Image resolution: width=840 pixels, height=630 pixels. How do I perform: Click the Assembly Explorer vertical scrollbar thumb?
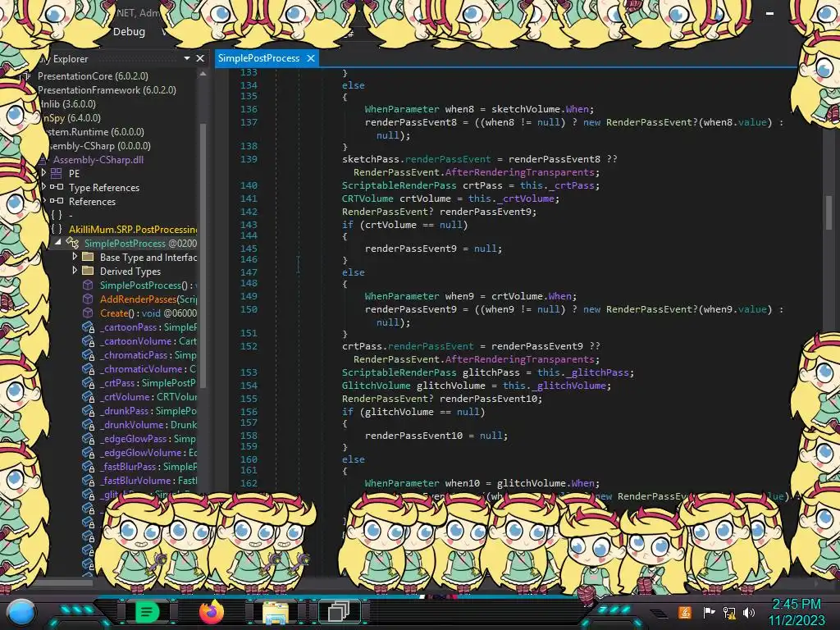[203, 254]
